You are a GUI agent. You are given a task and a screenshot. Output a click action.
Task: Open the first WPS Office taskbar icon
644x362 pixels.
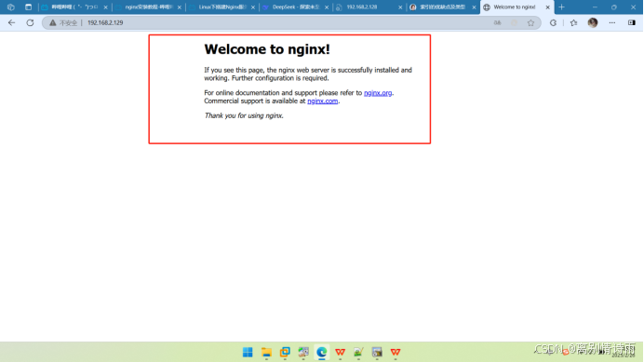click(340, 352)
